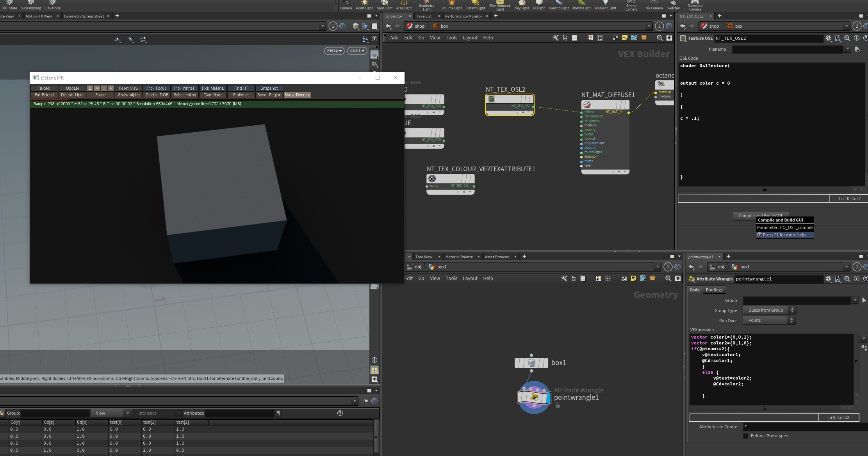Open Layout menu in VEX Builder pane
868x456 pixels.
tap(470, 38)
